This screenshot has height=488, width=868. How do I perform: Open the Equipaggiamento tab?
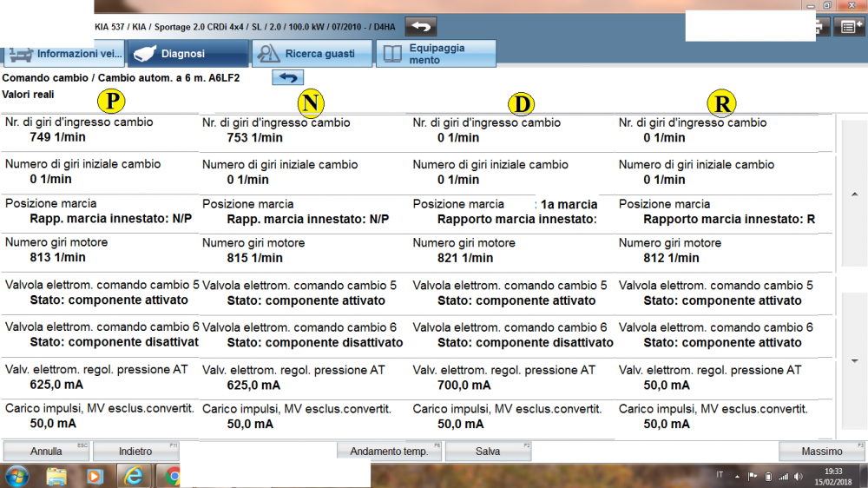[437, 54]
